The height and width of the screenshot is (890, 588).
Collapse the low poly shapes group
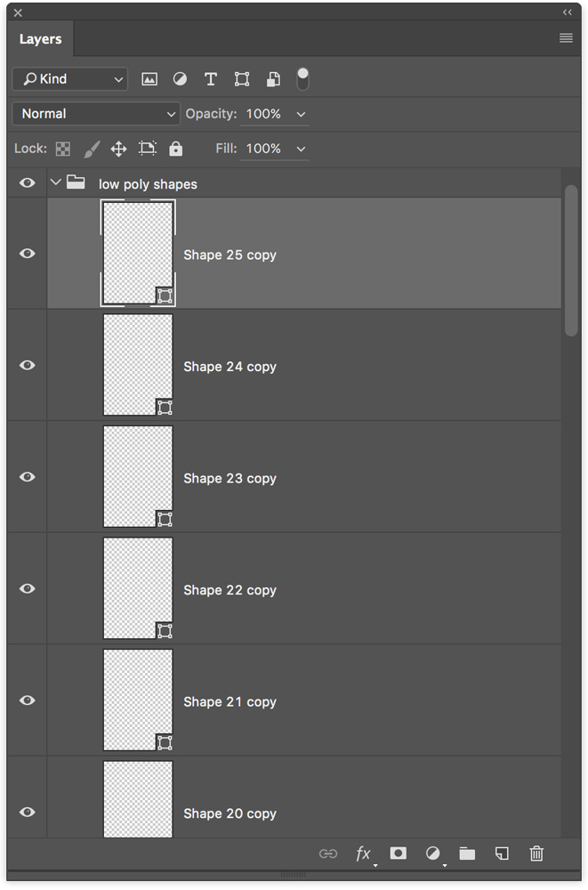[55, 182]
